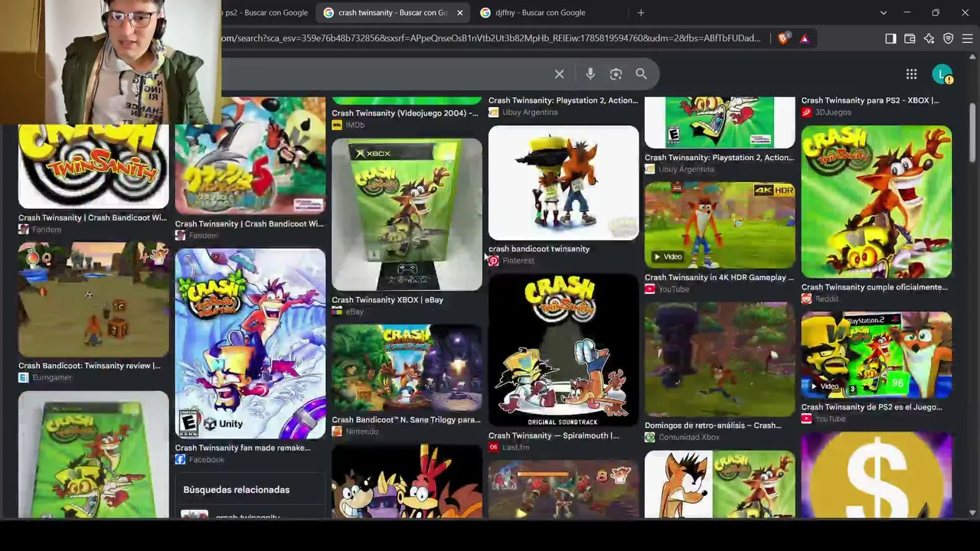Open the Crash Twinsanity cumple oficialmente link
Screen dimensions: 980x551
coord(874,288)
